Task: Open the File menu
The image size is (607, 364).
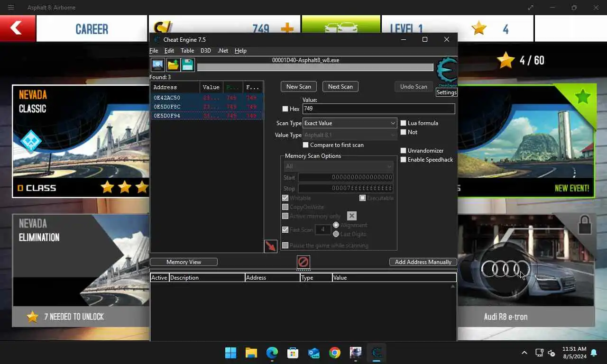Action: point(154,51)
